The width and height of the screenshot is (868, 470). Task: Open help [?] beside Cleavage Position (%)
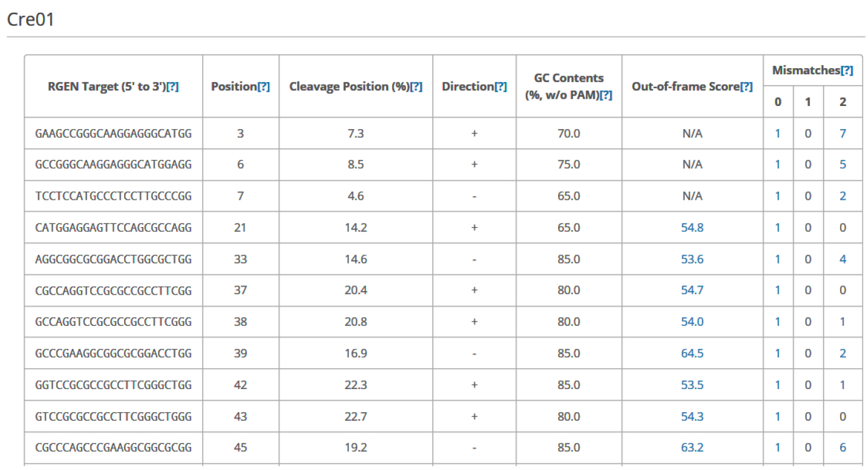(x=416, y=86)
